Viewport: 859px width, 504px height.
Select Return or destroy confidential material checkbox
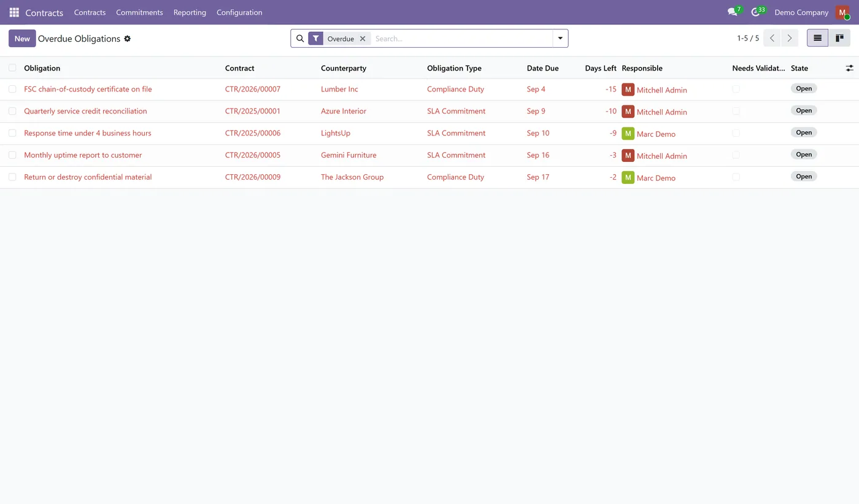click(12, 177)
